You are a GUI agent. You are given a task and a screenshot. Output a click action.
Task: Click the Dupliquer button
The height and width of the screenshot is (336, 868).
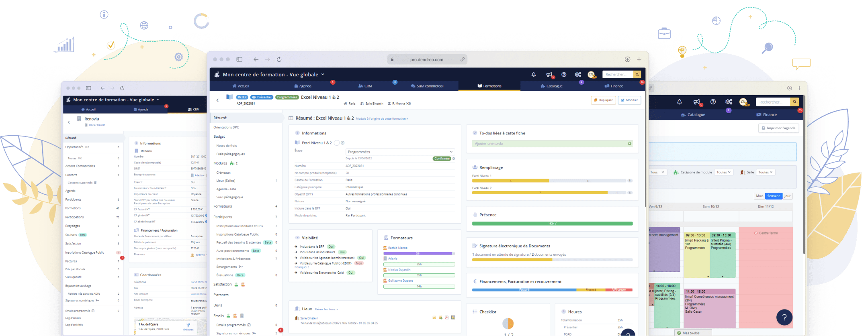603,100
